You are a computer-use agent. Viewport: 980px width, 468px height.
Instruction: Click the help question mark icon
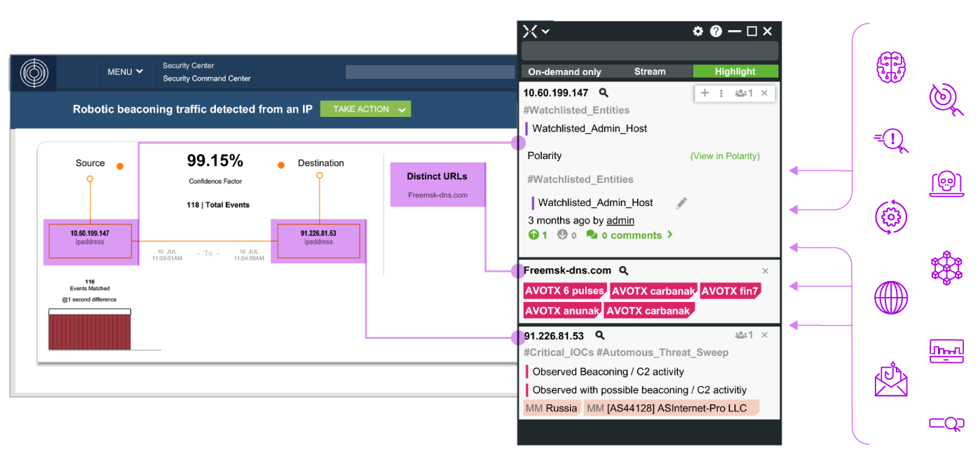(716, 32)
